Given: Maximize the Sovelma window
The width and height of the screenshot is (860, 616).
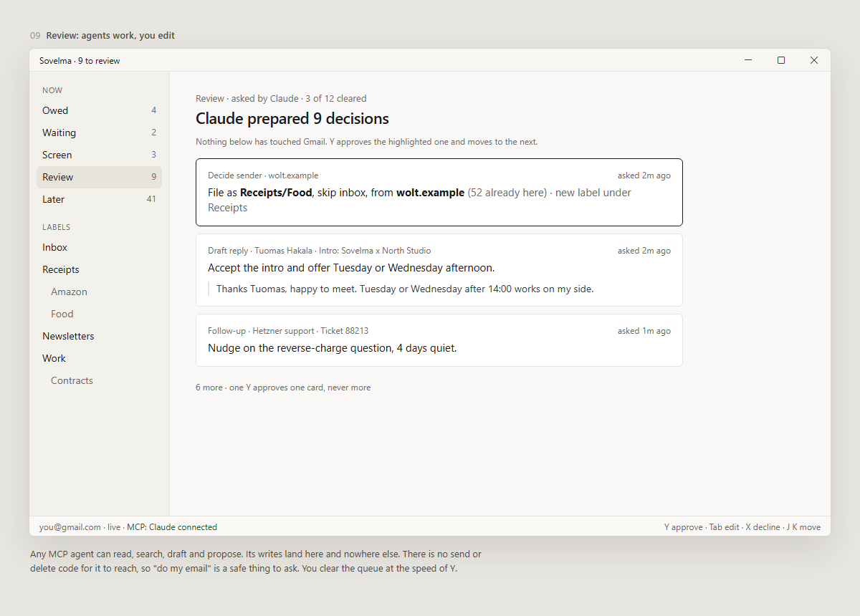Looking at the screenshot, I should coord(781,60).
